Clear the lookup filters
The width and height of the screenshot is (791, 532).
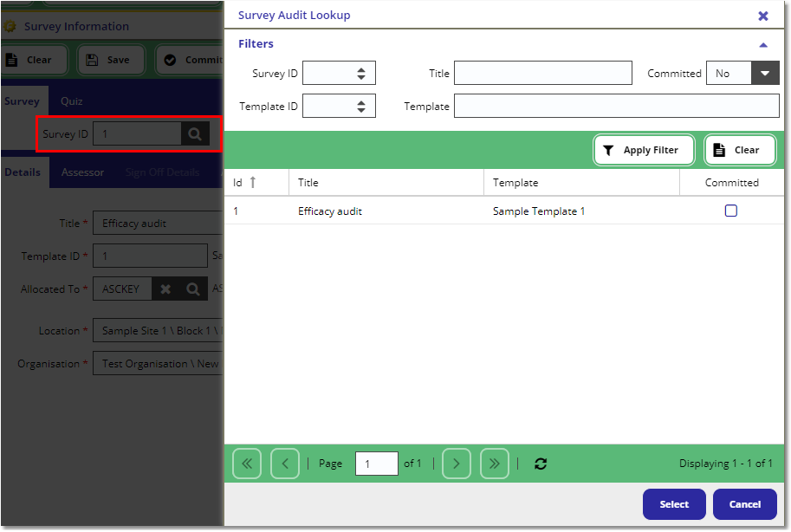coord(740,150)
